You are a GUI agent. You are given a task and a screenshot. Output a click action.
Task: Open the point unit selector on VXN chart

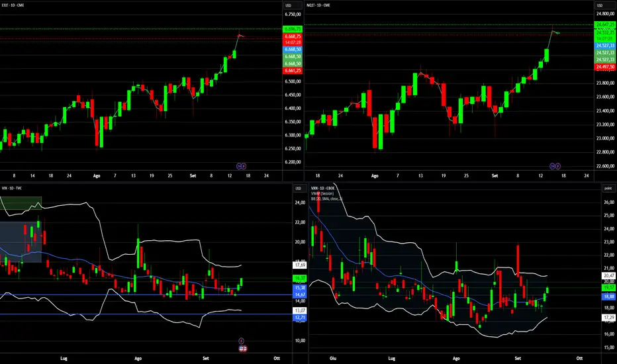tap(608, 188)
